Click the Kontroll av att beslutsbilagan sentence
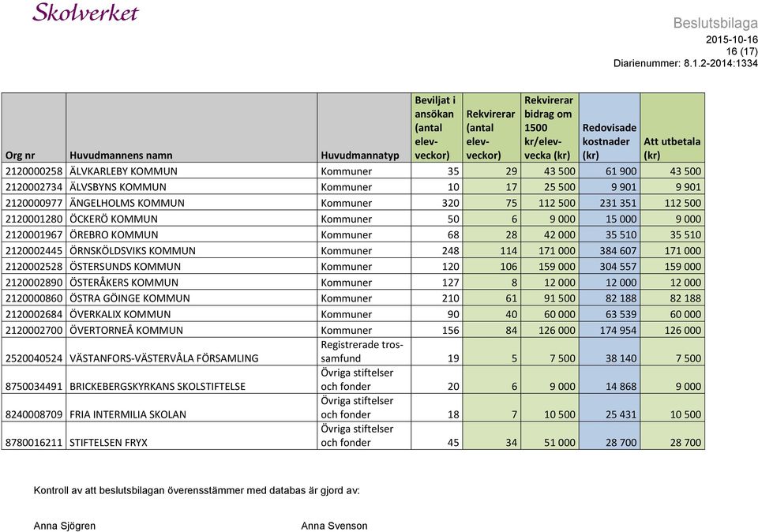Image resolution: width=758 pixels, height=532 pixels. (x=197, y=491)
